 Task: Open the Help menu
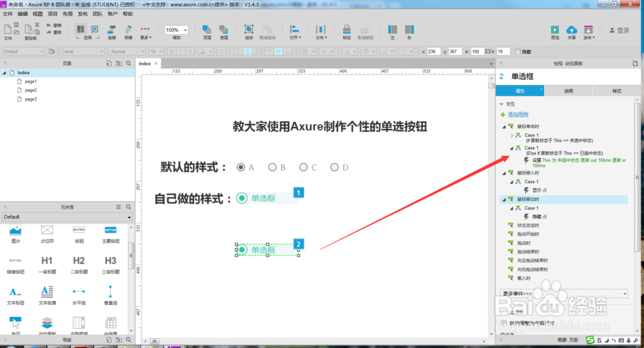(x=128, y=14)
